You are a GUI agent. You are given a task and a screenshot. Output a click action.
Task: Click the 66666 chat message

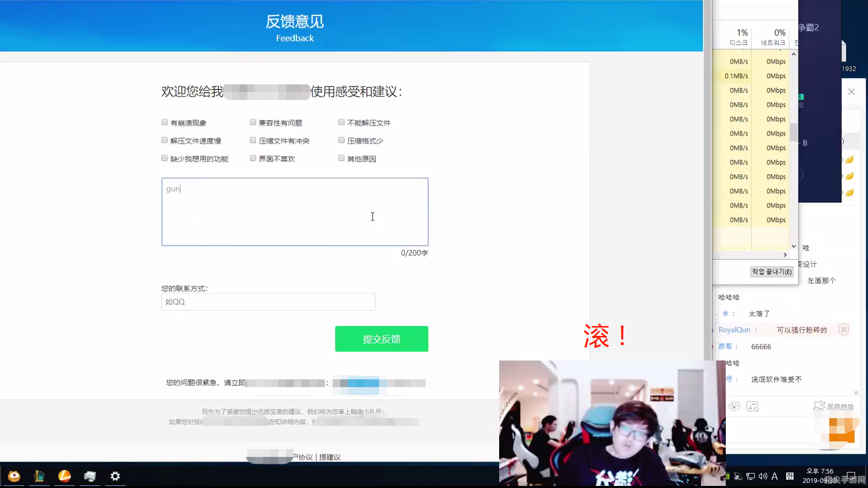point(761,347)
